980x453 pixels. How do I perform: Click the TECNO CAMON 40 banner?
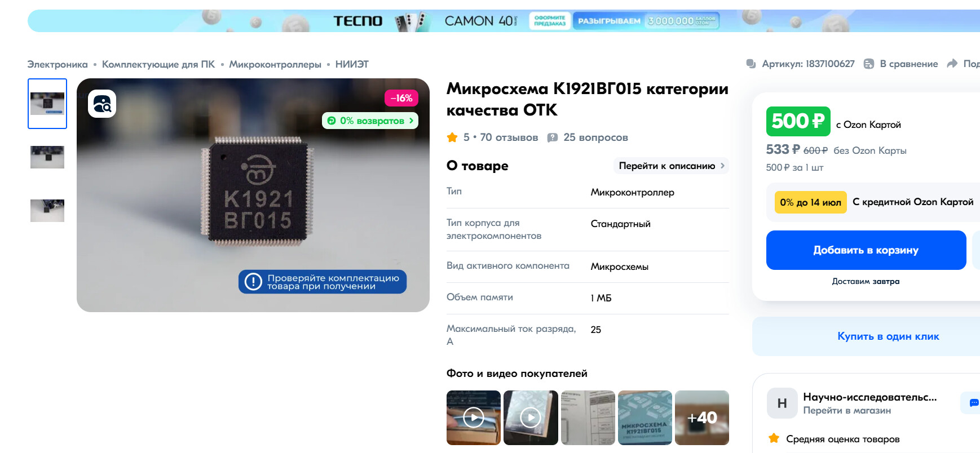(x=504, y=21)
